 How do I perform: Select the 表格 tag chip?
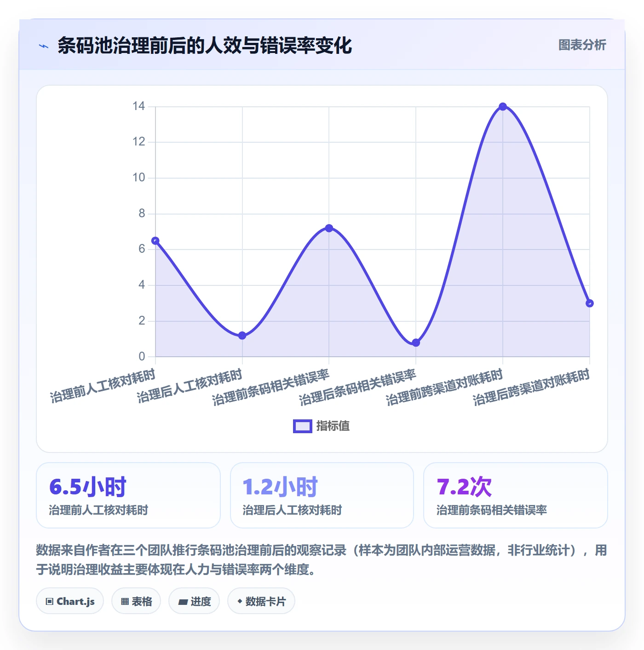[136, 601]
